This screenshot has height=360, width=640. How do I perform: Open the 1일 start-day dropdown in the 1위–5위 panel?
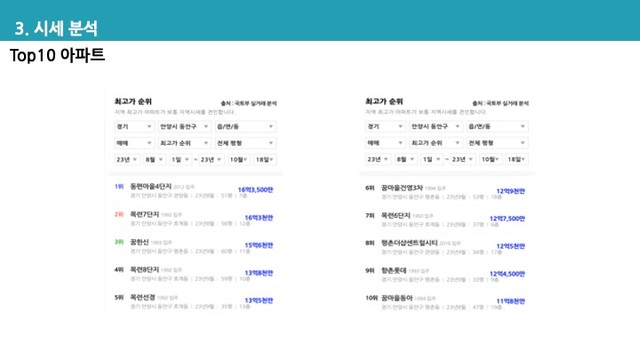point(180,160)
